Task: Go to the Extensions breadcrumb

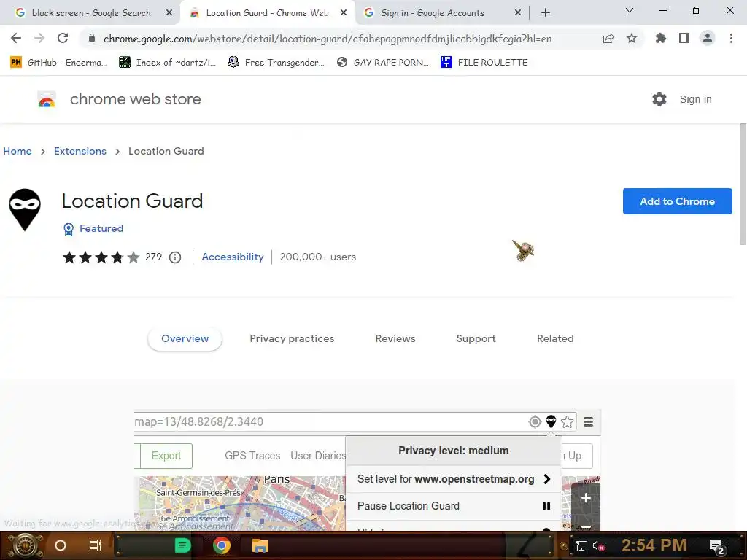Action: point(80,151)
